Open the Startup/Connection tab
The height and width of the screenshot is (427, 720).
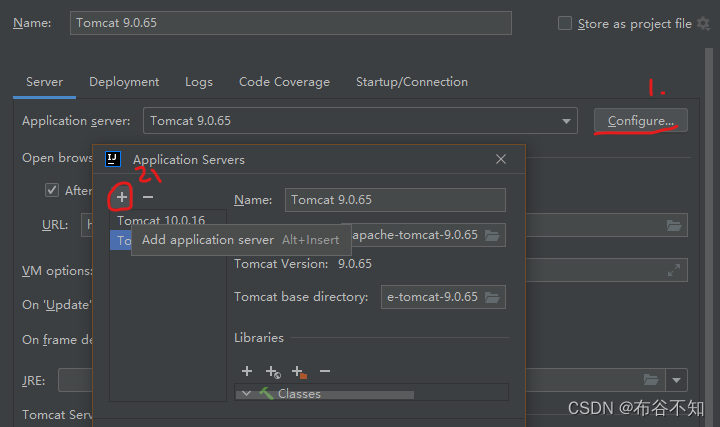click(x=412, y=82)
